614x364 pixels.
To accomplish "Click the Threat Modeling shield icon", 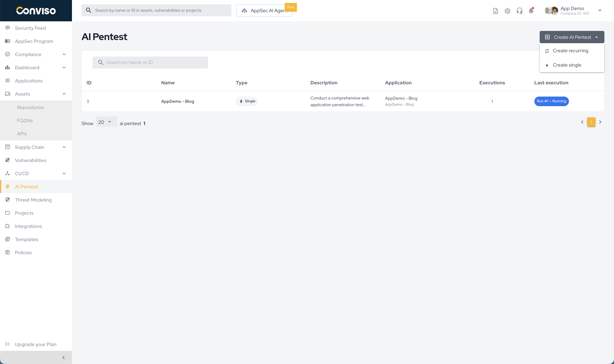I will click(x=8, y=200).
